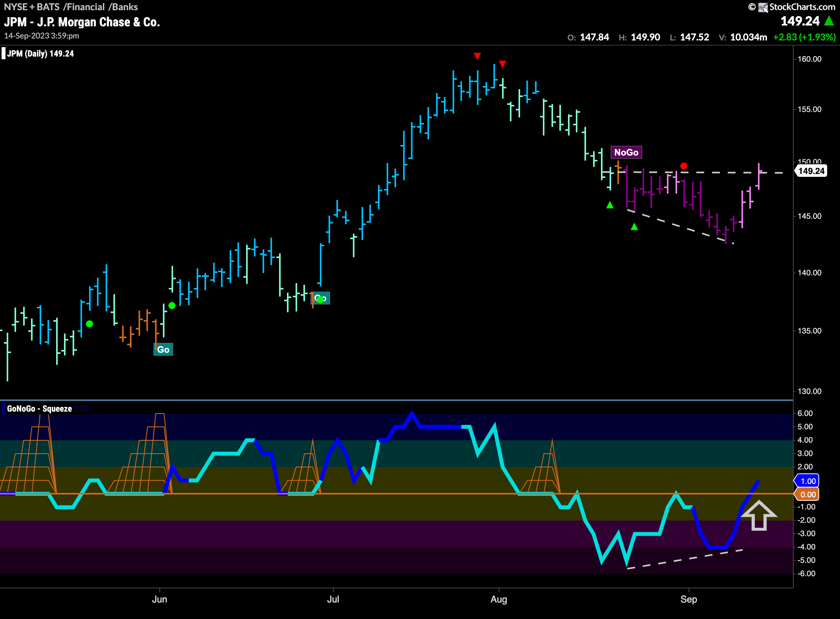The width and height of the screenshot is (840, 619).
Task: Click the '135.00' price axis label
Action: (x=809, y=331)
